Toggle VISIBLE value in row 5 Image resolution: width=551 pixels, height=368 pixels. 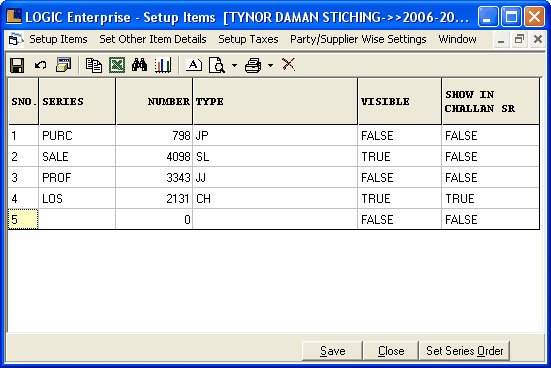click(x=400, y=220)
